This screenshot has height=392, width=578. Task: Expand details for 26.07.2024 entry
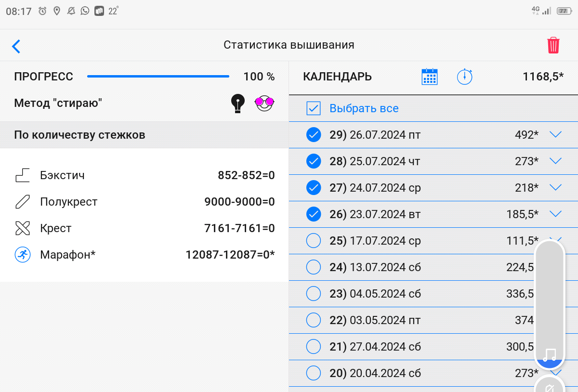coord(555,135)
